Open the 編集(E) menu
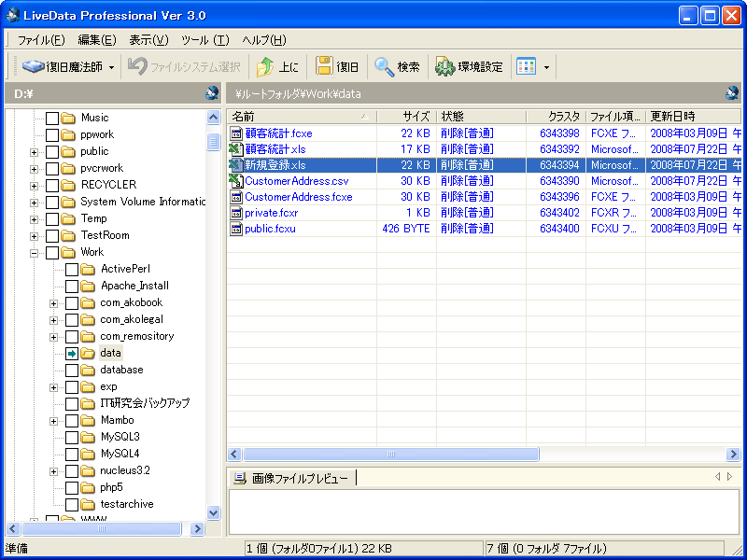747x560 pixels. (x=97, y=40)
